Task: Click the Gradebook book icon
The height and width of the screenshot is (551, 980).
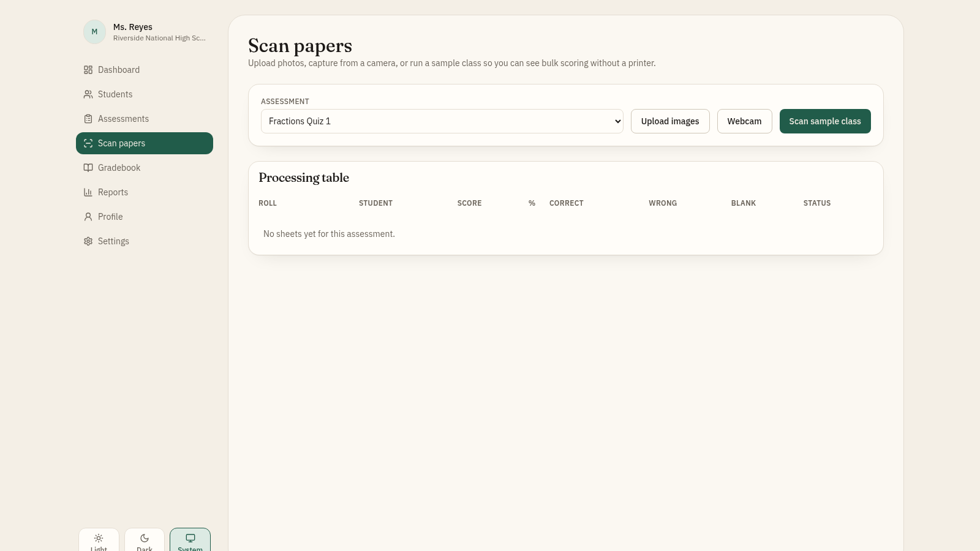Action: 88,168
